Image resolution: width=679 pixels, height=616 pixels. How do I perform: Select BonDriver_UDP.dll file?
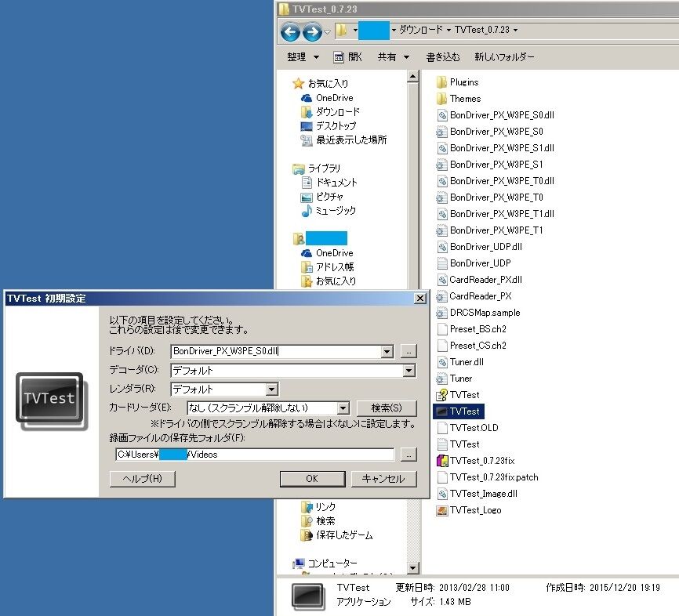pos(479,246)
